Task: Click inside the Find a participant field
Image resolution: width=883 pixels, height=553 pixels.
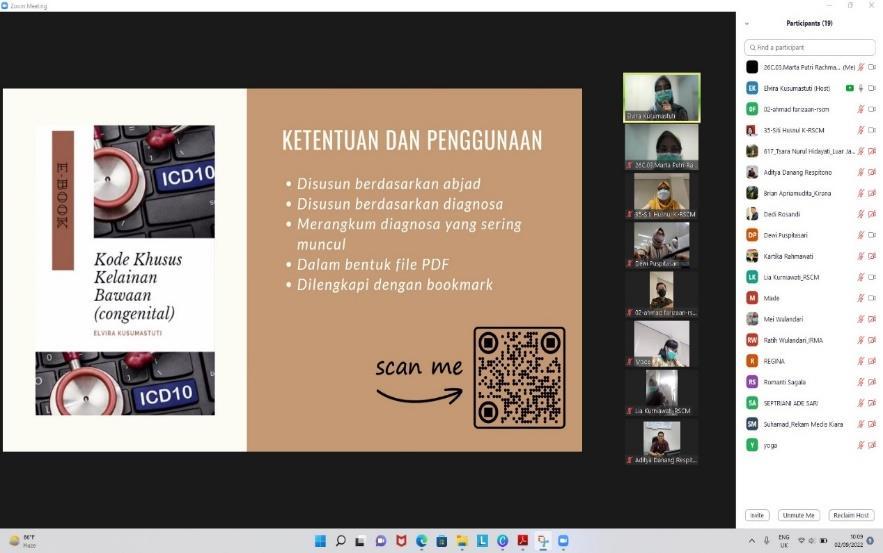Action: [809, 47]
